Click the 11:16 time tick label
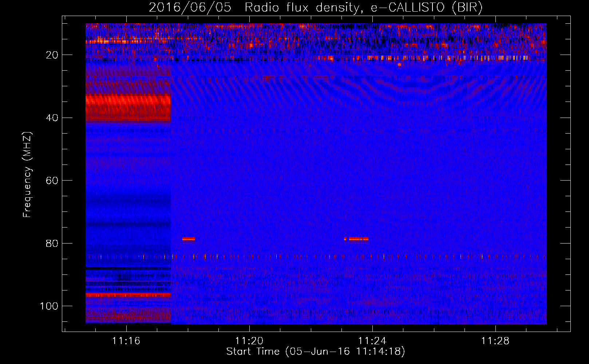Viewport: 589px width, 364px height. tap(126, 341)
